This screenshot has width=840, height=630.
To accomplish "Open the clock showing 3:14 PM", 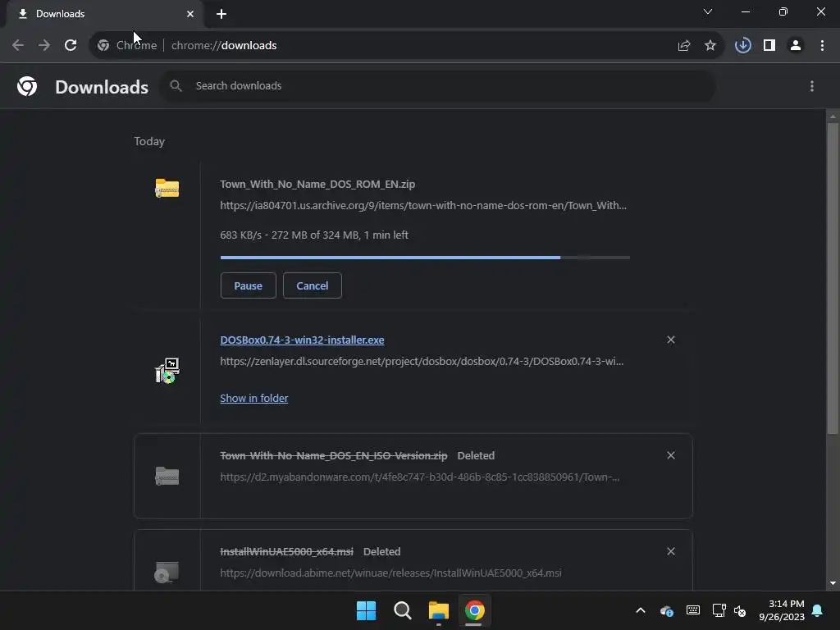I will [x=782, y=610].
